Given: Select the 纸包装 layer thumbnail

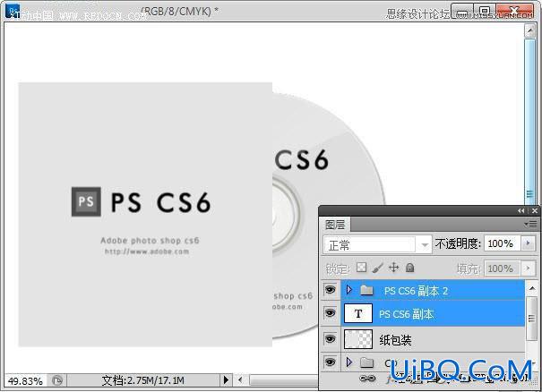Looking at the screenshot, I should (x=358, y=339).
